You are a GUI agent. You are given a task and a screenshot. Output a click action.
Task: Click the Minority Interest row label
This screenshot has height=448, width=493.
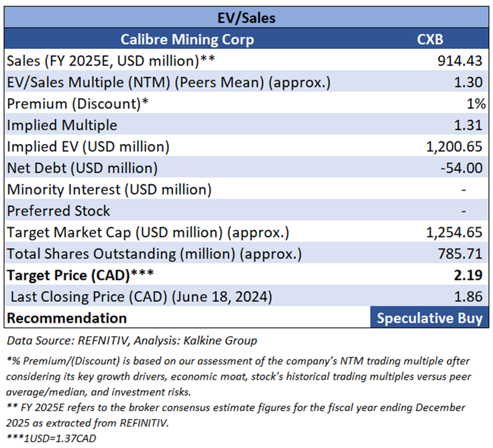coord(109,190)
